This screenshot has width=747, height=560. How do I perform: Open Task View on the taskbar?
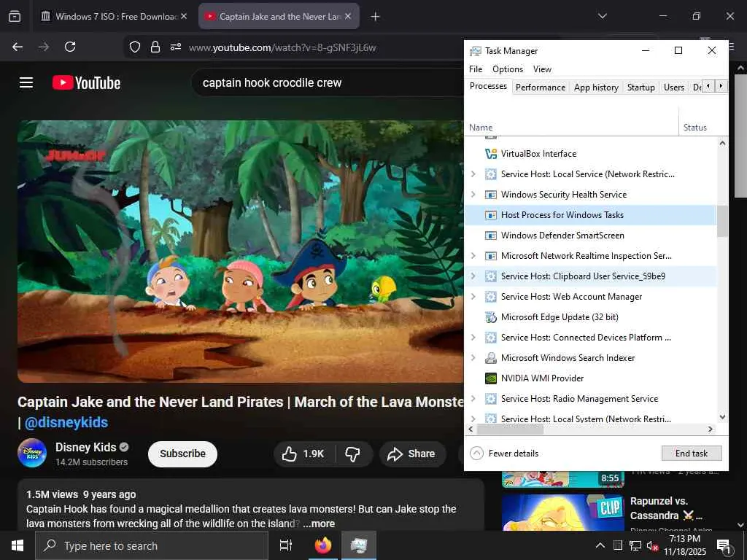coord(286,545)
